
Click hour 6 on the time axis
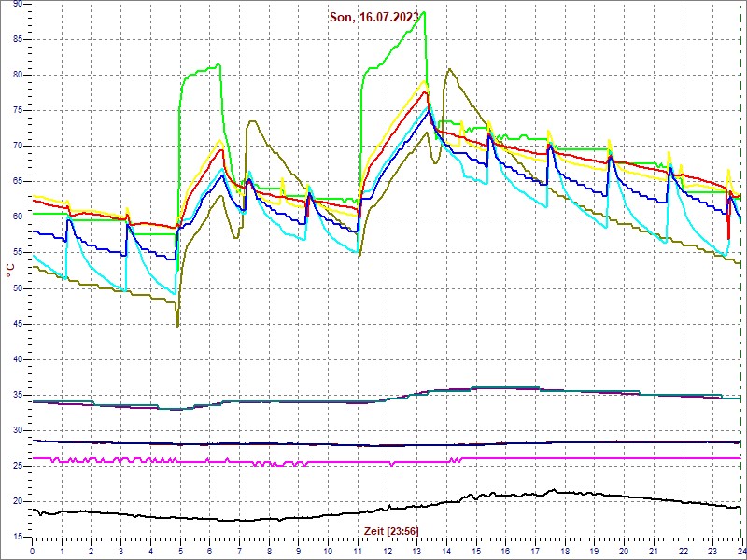pyautogui.click(x=209, y=550)
